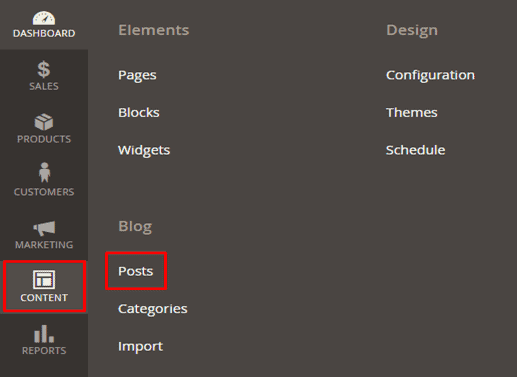517x377 pixels.
Task: Open blog Categories
Action: [153, 309]
